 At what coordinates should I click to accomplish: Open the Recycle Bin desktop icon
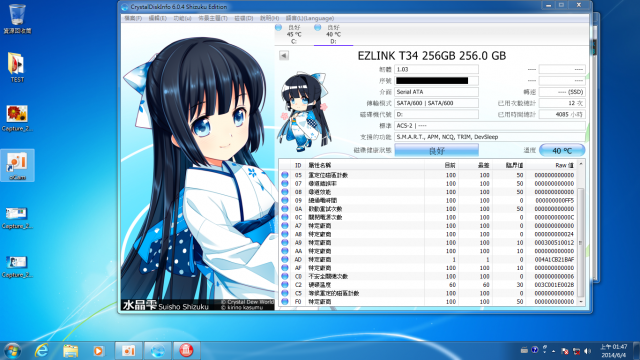tap(17, 18)
